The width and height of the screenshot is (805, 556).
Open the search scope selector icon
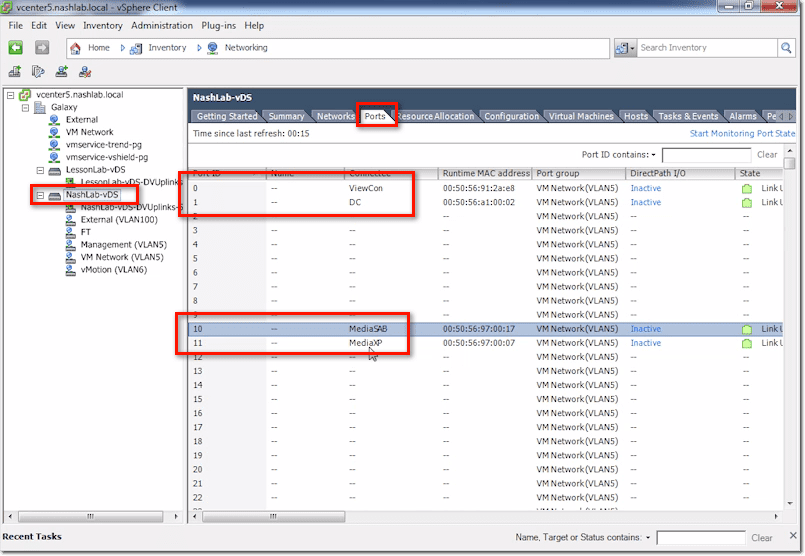(x=625, y=48)
